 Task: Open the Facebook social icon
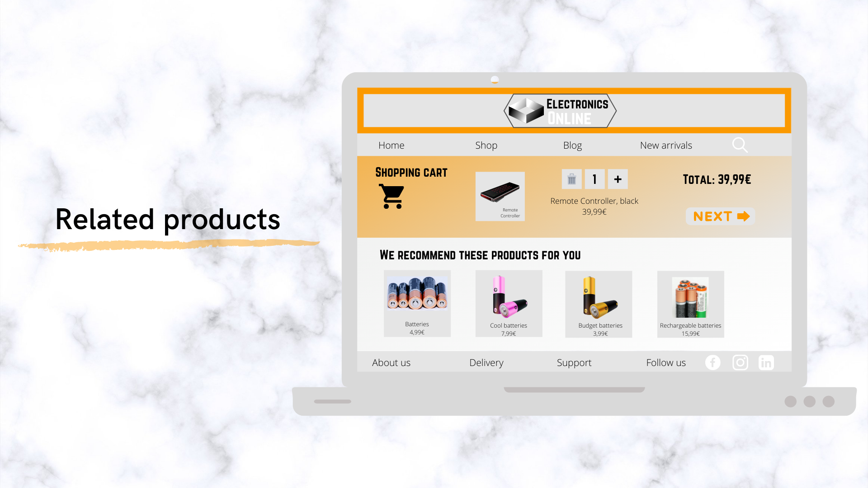click(x=712, y=362)
